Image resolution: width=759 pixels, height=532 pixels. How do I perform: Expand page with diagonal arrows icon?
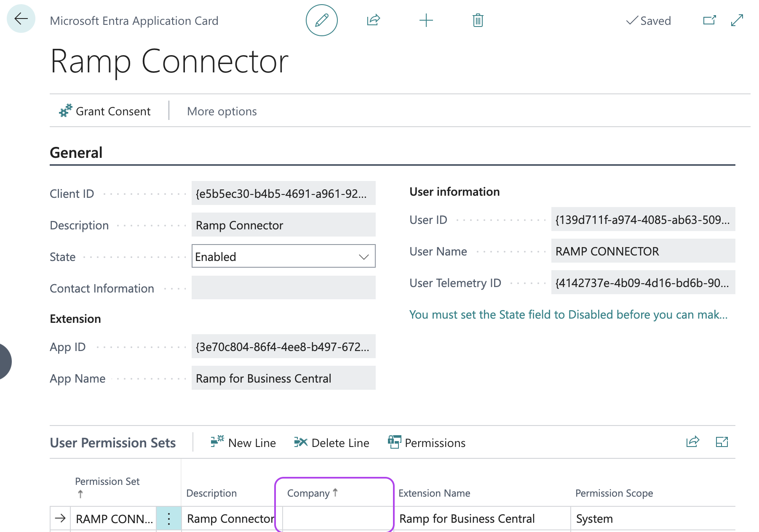[737, 20]
